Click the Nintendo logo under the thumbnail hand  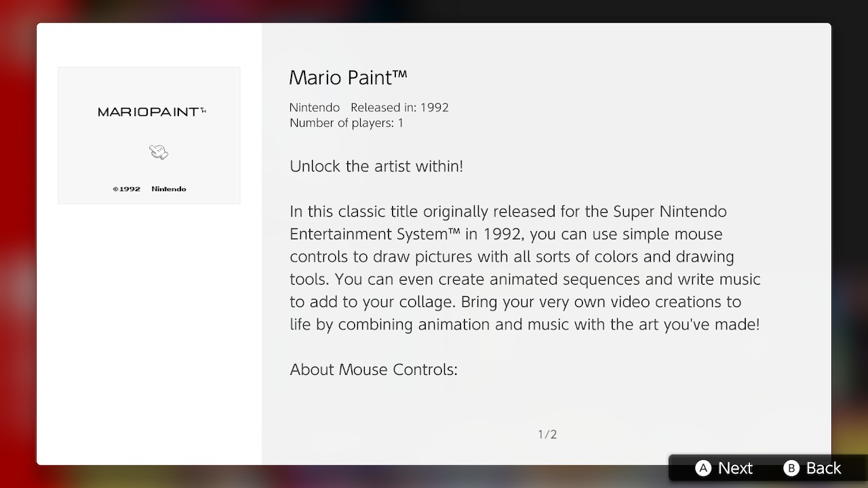pos(169,189)
